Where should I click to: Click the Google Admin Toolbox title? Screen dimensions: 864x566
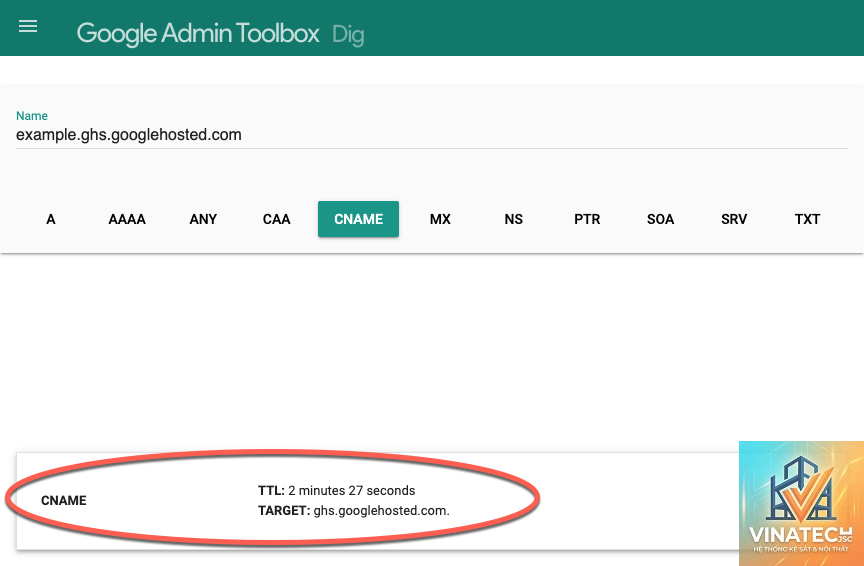pyautogui.click(x=198, y=34)
